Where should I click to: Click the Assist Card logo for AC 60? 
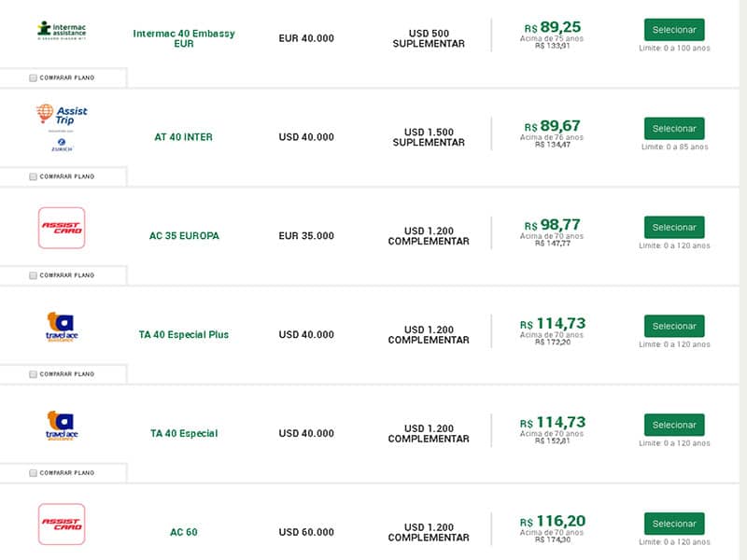coord(62,525)
